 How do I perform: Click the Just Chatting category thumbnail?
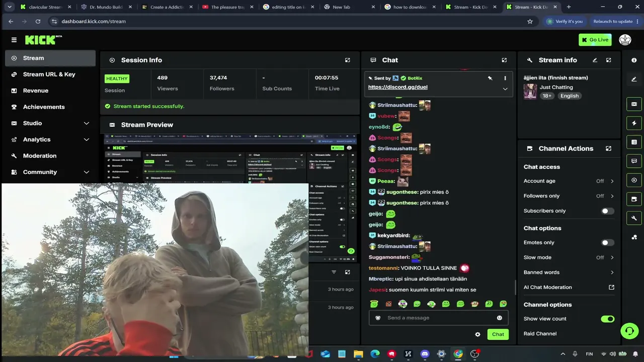[530, 91]
